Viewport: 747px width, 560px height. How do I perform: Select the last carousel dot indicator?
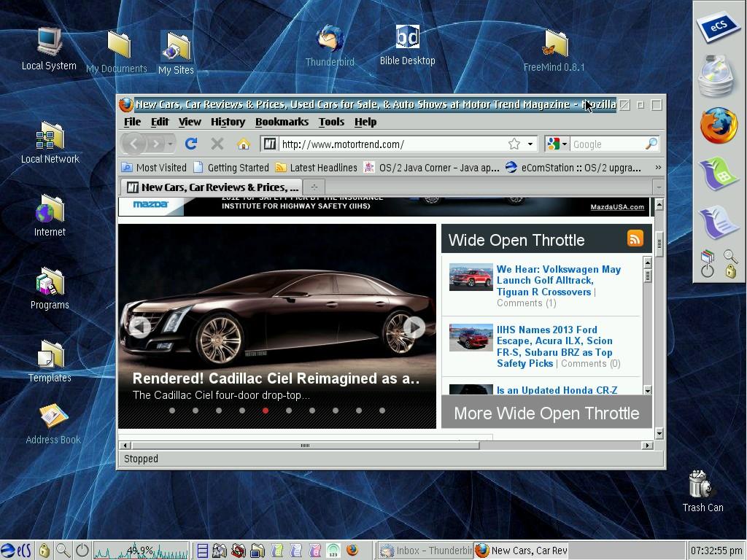coord(382,411)
